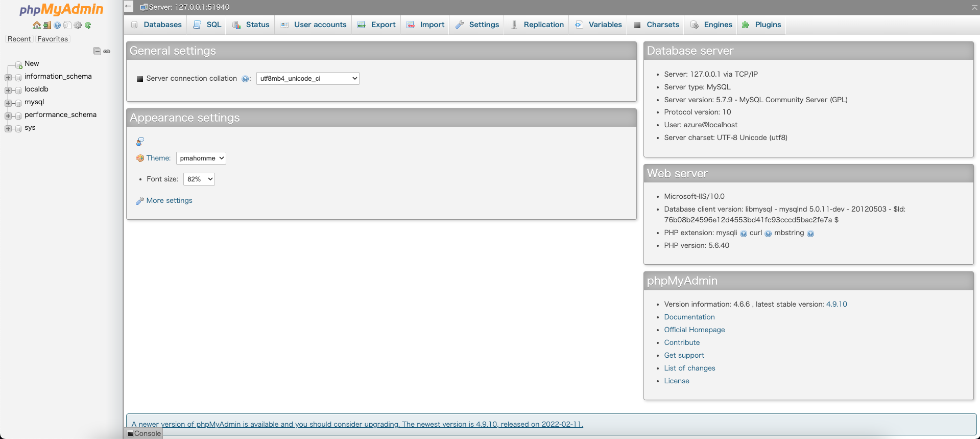This screenshot has width=980, height=439.
Task: Click the Theme palette icon
Action: click(x=140, y=158)
